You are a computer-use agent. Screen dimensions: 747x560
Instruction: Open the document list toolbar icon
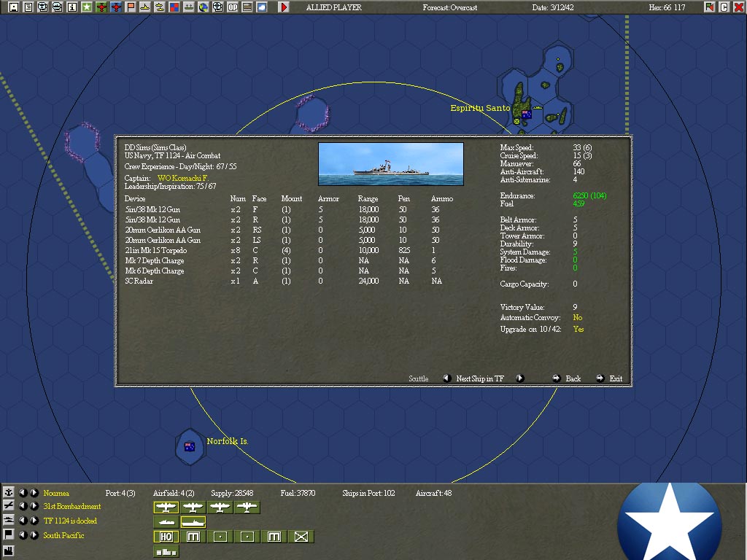(x=28, y=7)
